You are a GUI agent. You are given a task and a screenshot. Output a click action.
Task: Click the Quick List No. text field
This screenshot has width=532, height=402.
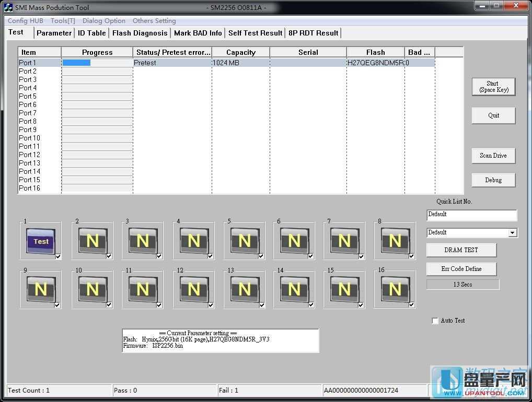[x=471, y=215]
